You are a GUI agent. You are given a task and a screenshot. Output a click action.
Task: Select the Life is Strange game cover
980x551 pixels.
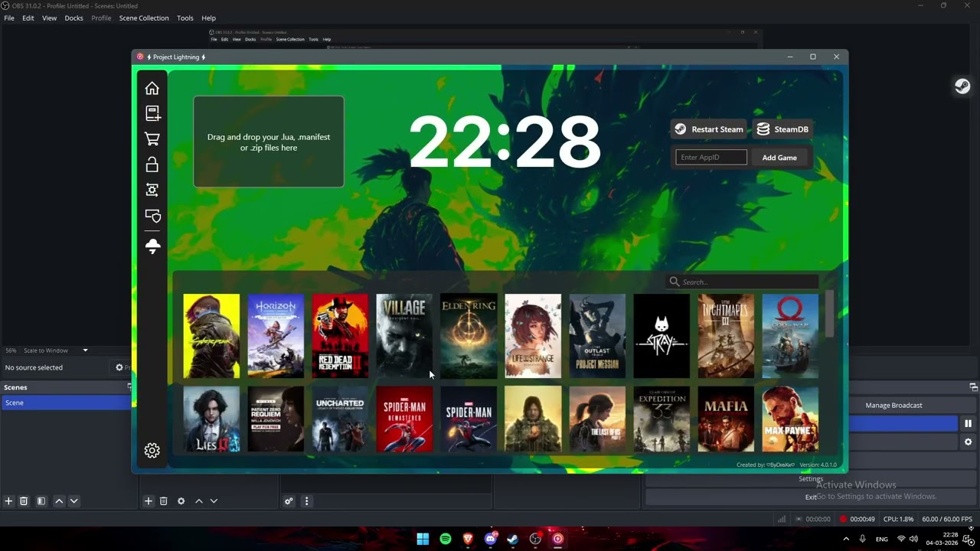click(533, 336)
